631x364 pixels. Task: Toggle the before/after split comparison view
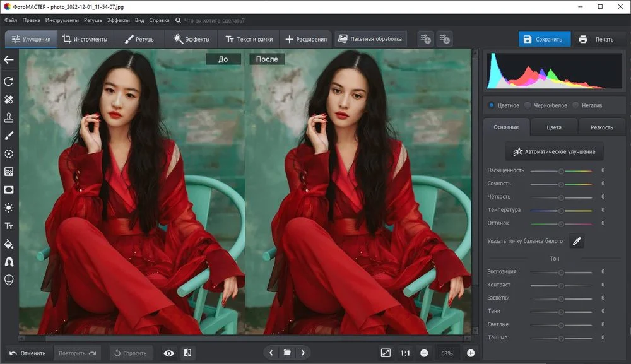click(187, 353)
